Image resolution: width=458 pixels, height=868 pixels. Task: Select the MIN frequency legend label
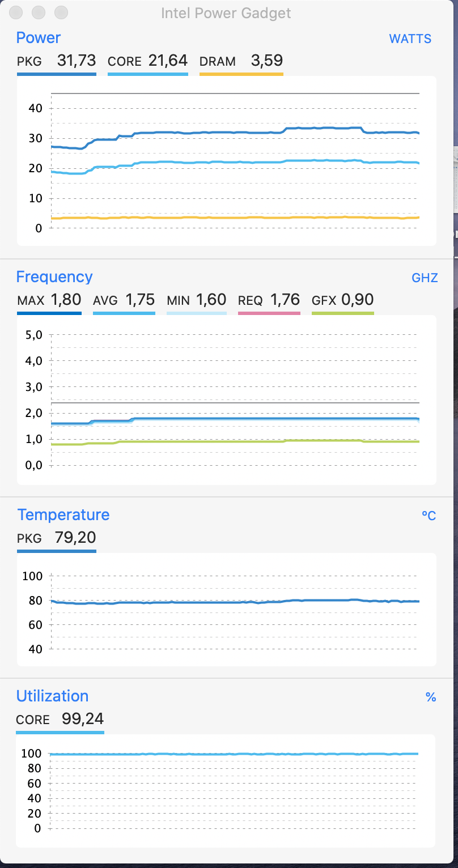(179, 300)
